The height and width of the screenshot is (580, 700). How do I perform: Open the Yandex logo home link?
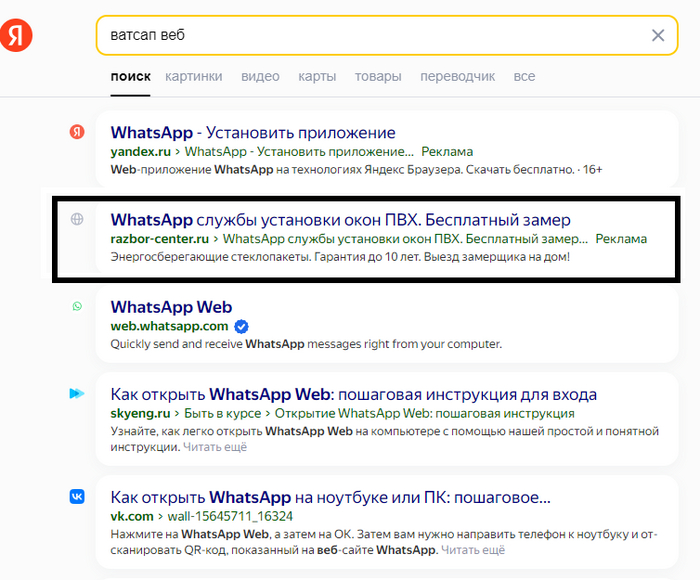tap(16, 35)
